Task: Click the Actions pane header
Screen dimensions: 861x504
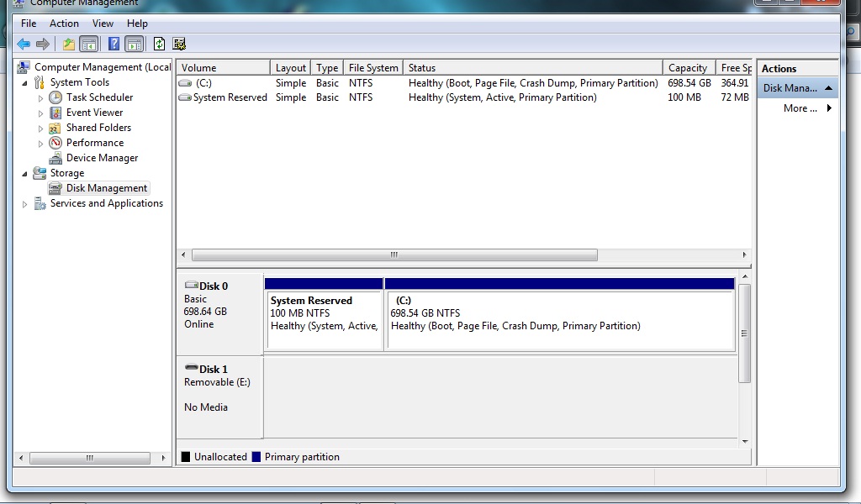Action: (x=797, y=69)
